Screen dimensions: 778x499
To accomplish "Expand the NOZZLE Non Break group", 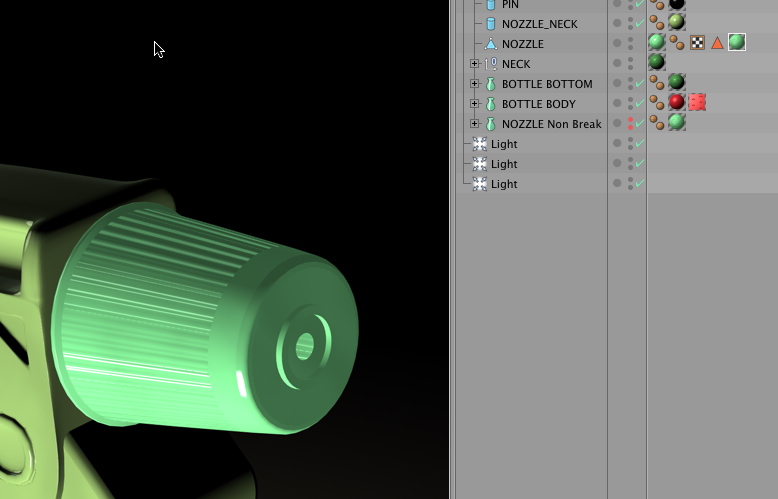I will click(x=475, y=124).
